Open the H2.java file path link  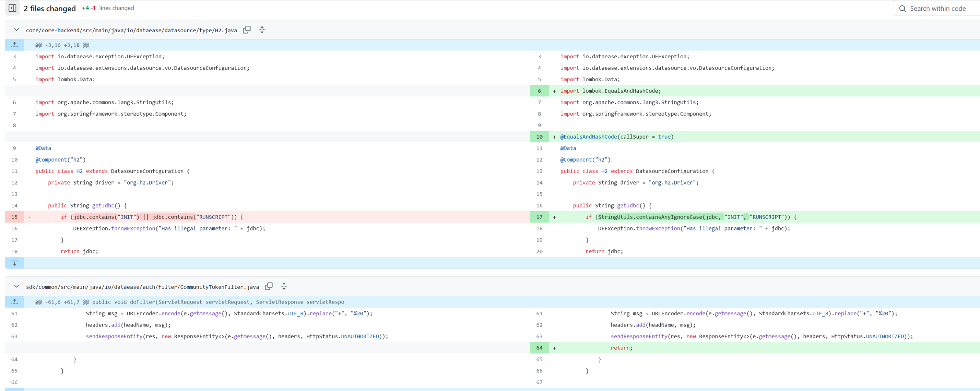click(x=131, y=31)
